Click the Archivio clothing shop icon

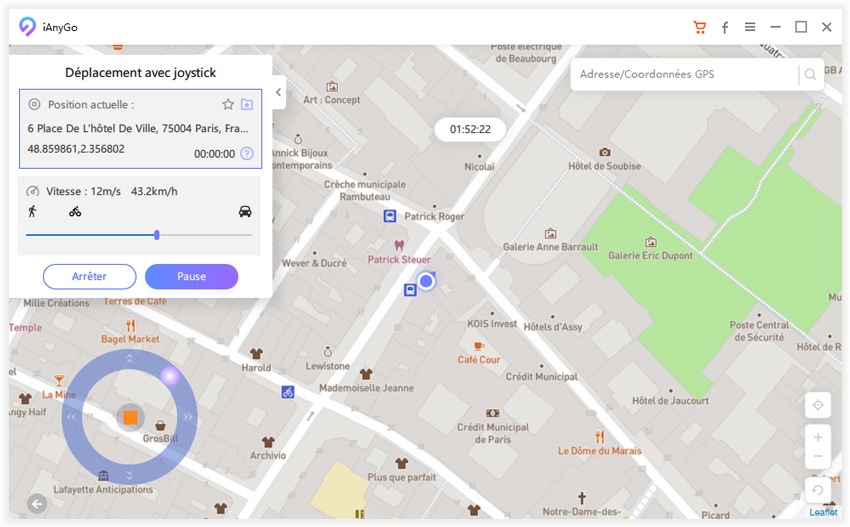[268, 442]
